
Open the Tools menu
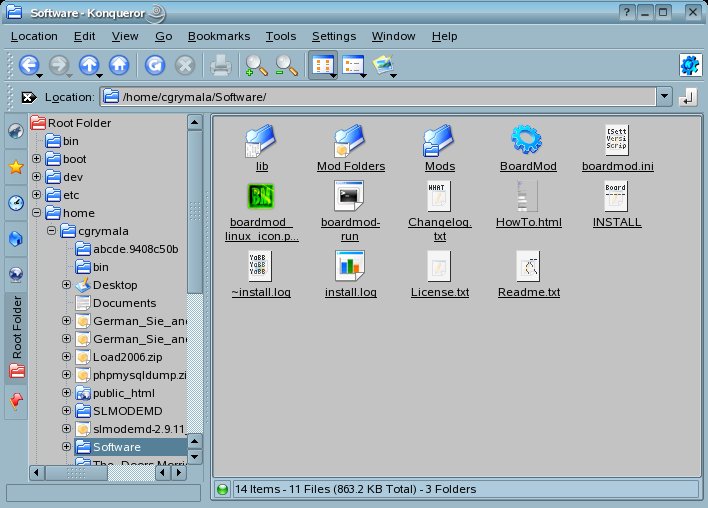281,37
